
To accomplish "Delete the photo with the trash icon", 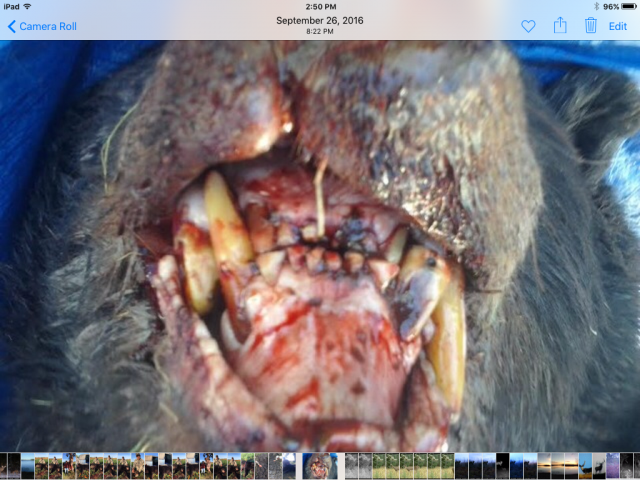I will (591, 26).
